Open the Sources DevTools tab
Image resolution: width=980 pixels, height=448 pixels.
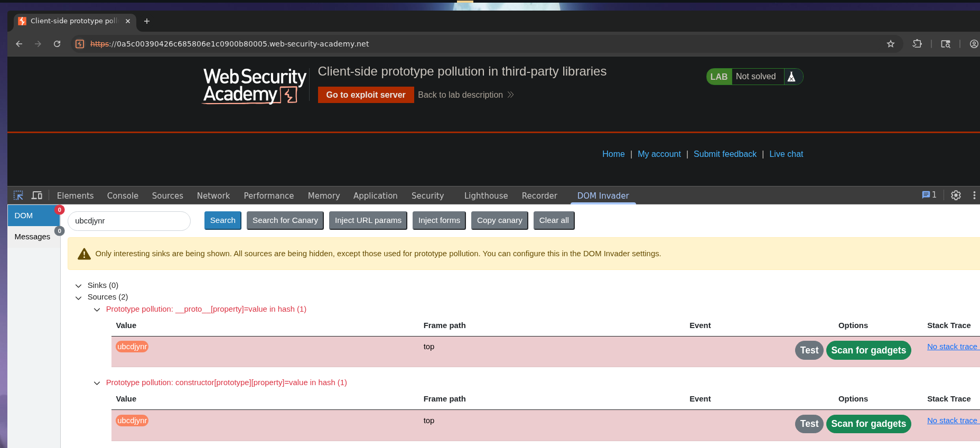[167, 195]
